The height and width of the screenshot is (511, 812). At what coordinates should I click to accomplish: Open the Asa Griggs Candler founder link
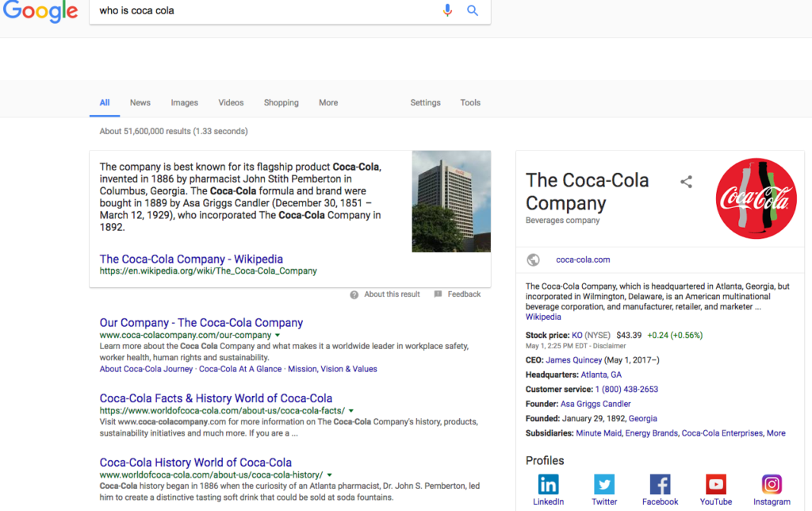[x=596, y=404]
